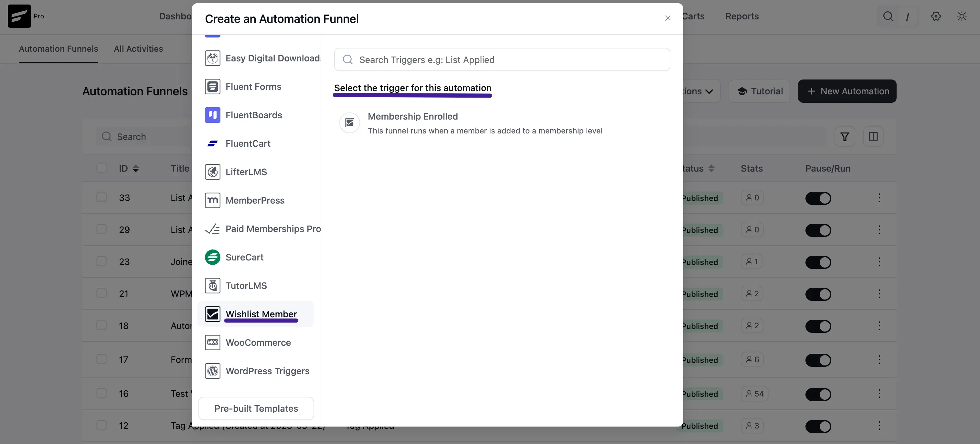Click the Membership Enrolled trigger icon
Image resolution: width=980 pixels, height=444 pixels.
pos(349,123)
